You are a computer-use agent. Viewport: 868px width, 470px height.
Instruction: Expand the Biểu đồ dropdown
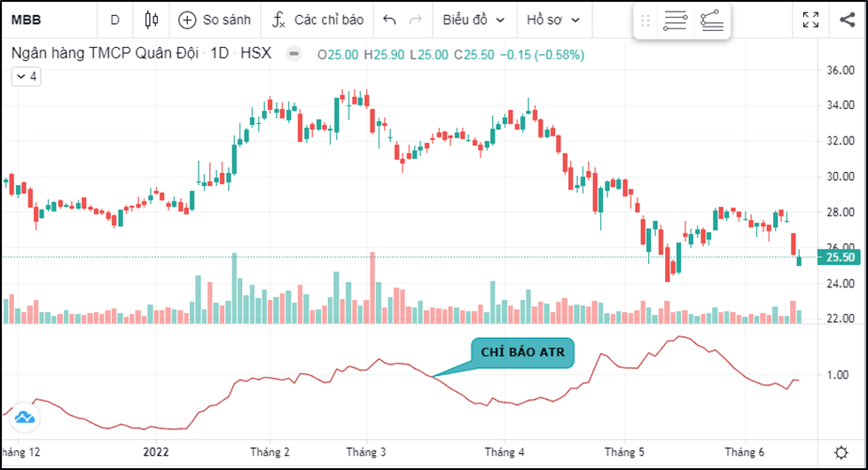point(473,20)
